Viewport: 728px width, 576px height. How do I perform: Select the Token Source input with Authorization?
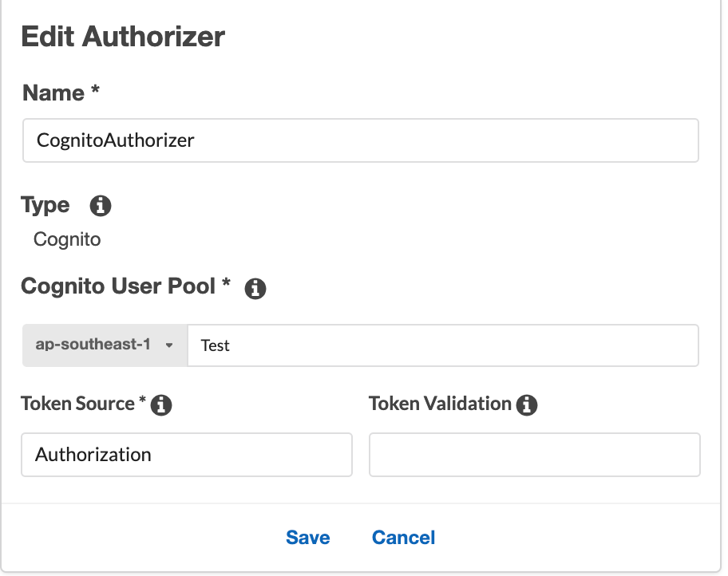click(x=186, y=455)
